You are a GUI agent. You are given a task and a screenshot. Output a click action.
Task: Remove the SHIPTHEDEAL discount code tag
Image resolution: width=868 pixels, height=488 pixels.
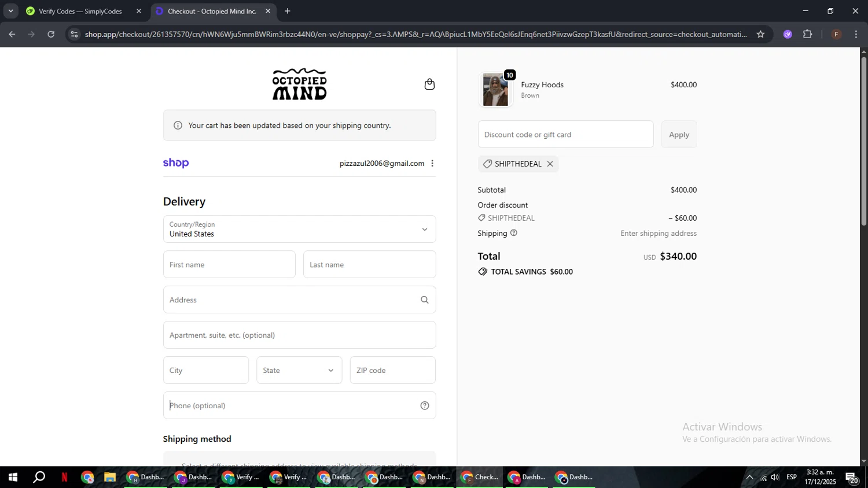(x=550, y=164)
